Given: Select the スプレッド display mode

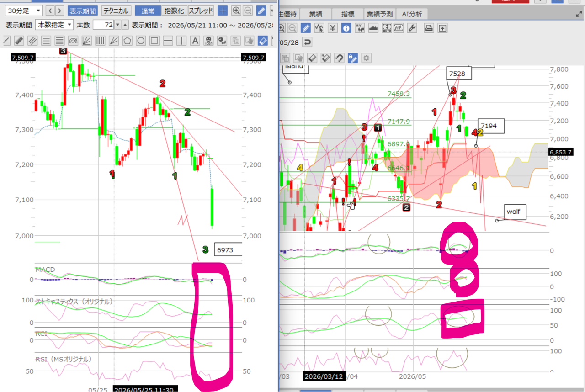Looking at the screenshot, I should pos(201,11).
